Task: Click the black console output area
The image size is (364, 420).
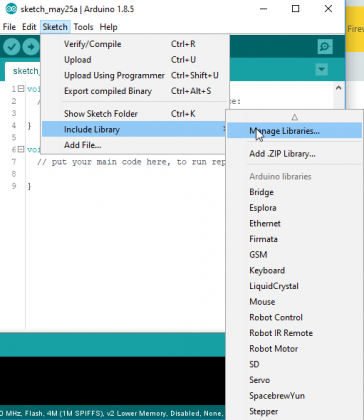Action: point(112,381)
